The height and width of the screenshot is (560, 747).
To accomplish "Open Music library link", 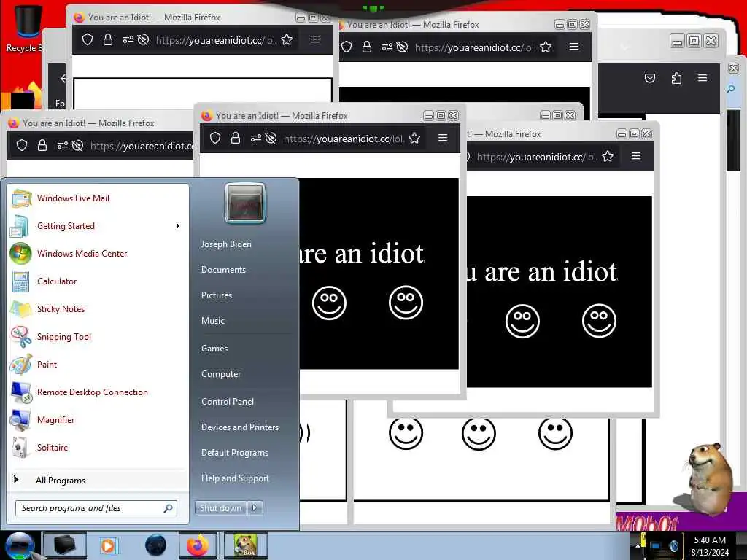I will pyautogui.click(x=213, y=321).
